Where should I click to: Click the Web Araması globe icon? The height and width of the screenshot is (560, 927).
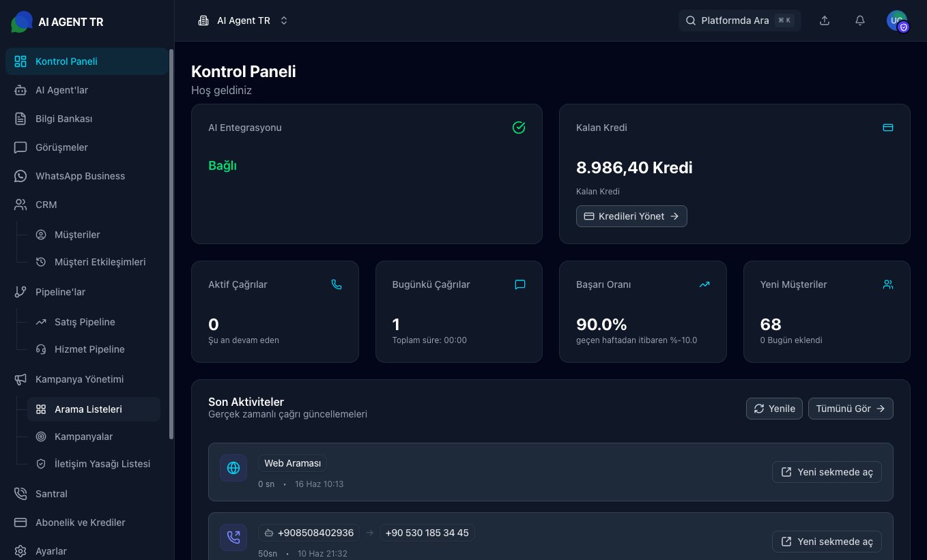tap(233, 468)
